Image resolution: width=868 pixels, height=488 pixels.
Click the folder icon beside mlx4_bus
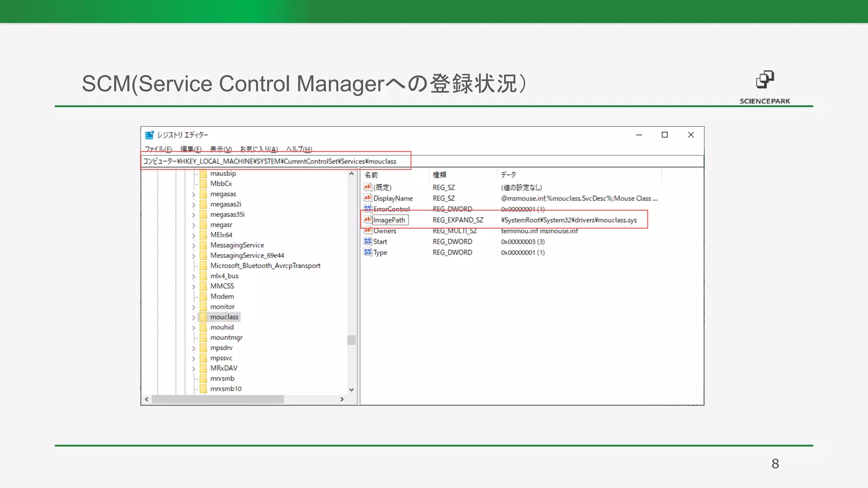tap(203, 276)
